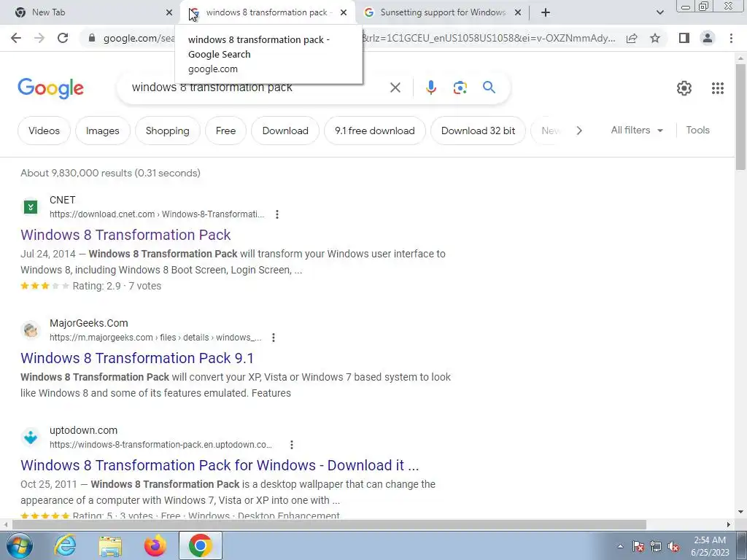Switch to the New Tab tab

(89, 12)
